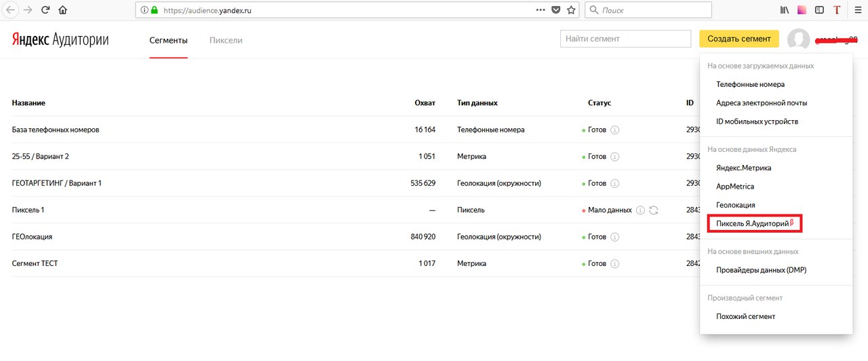Click the Создать сегмент button

coord(739,39)
